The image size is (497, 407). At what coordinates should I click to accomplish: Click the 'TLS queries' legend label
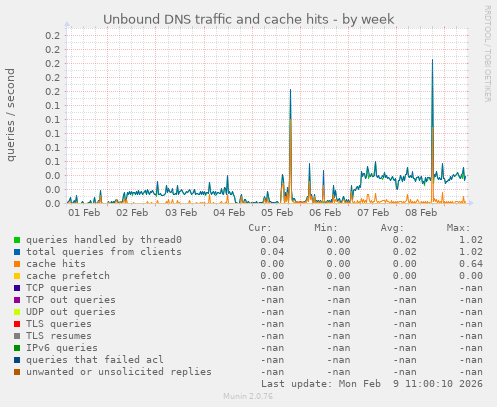(59, 324)
